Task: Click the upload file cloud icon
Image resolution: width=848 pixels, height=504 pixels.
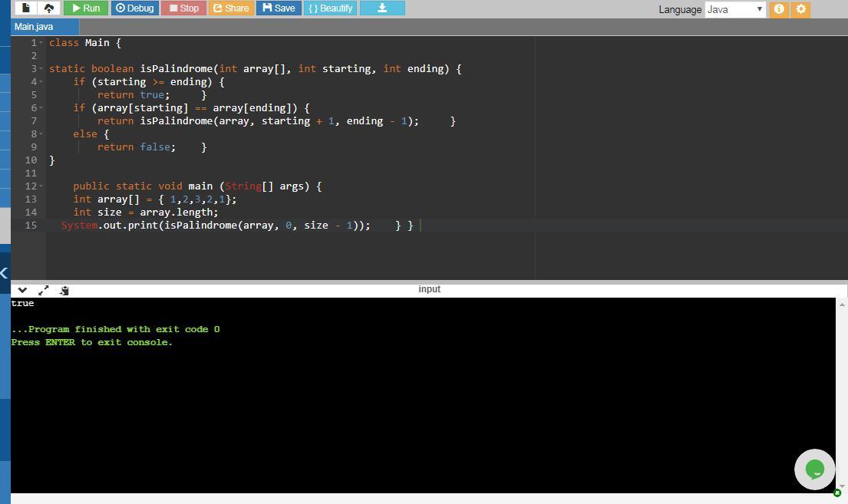Action: [49, 8]
